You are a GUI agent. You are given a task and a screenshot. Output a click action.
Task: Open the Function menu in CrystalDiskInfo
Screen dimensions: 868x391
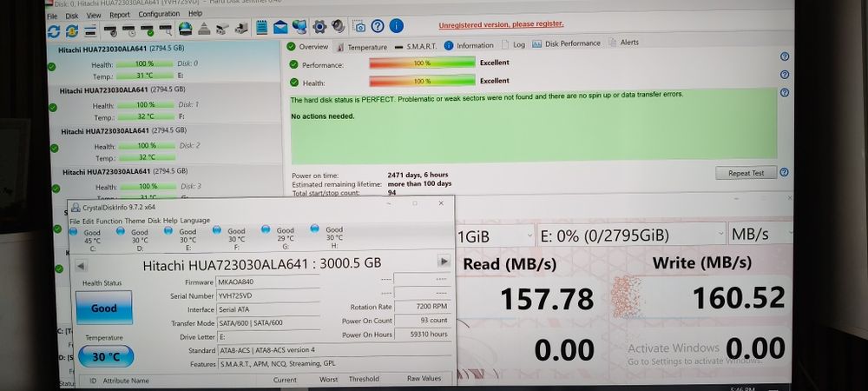click(x=109, y=221)
